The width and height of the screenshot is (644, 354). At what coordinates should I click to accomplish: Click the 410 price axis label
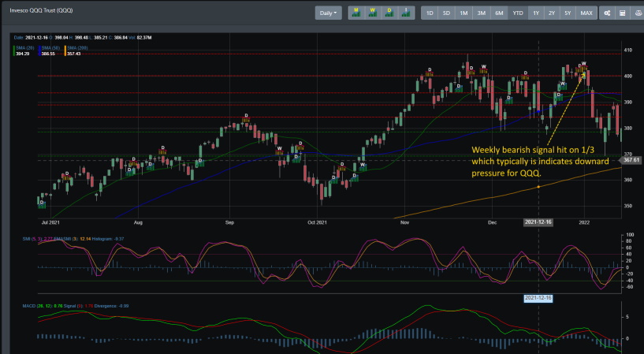(628, 50)
